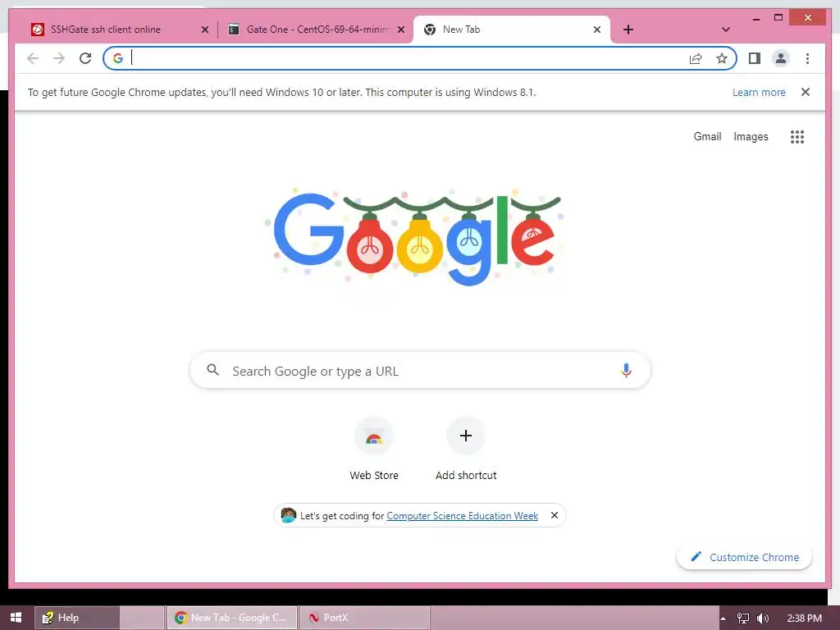Close the New Tab tab
Image resolution: width=840 pixels, height=630 pixels.
pos(597,30)
